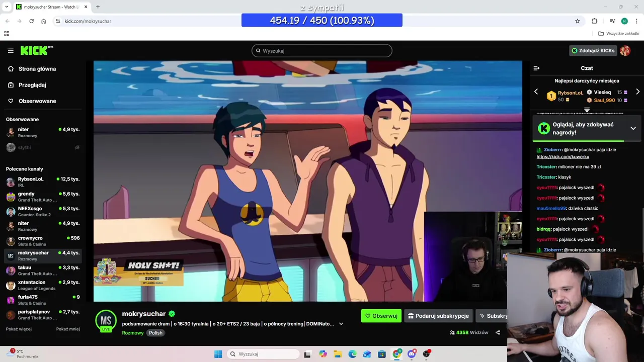
Task: Expand the stream title description chevron
Action: (x=341, y=324)
